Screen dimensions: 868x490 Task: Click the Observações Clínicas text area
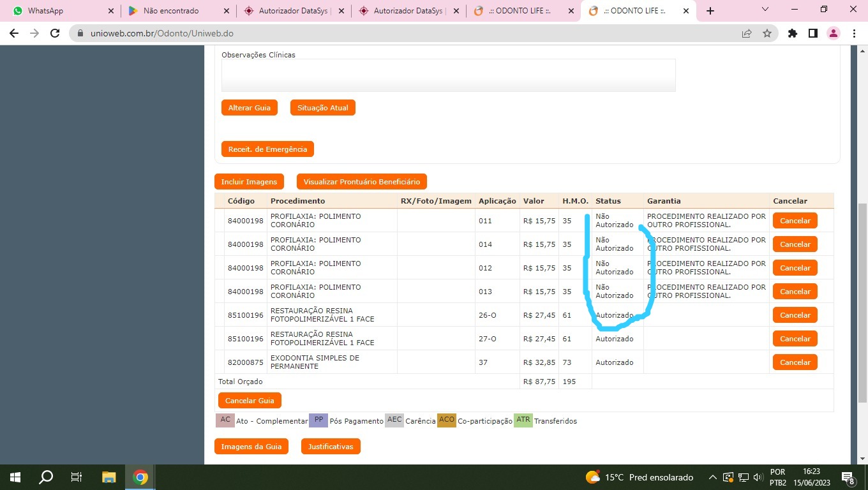click(448, 75)
